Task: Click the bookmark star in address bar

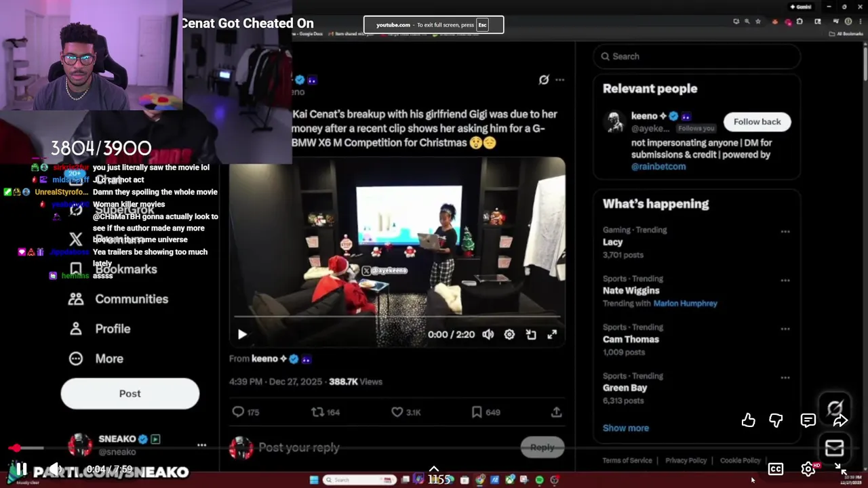Action: (x=758, y=22)
